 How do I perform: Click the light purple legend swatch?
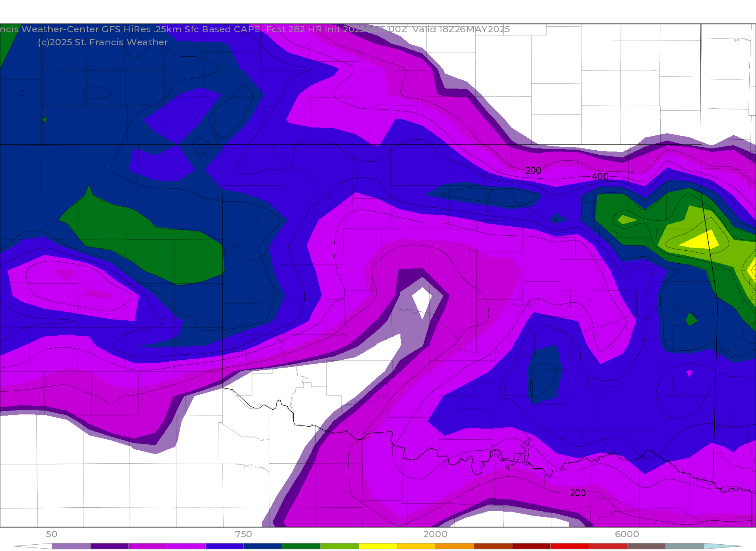[71, 546]
